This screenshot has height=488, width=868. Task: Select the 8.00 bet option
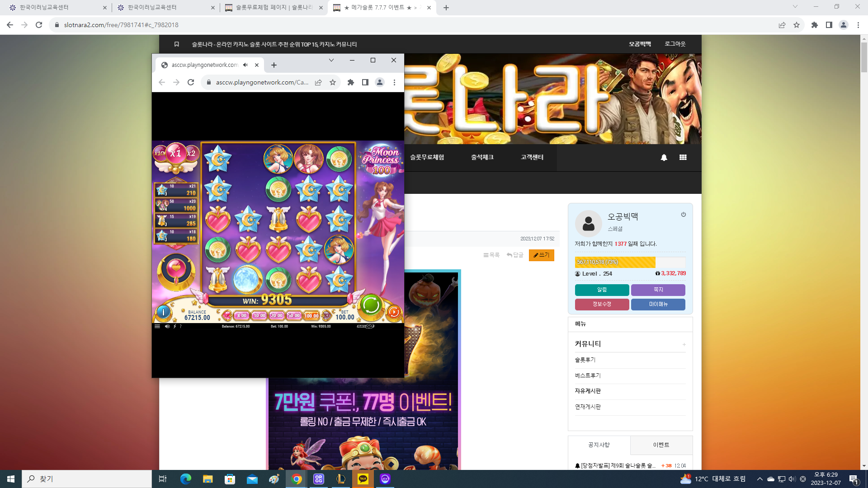[242, 315]
